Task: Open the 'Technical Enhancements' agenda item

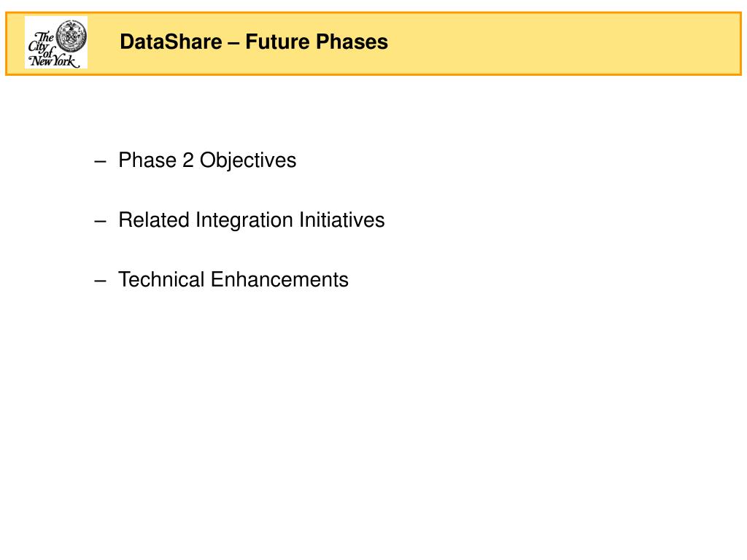Action: pyautogui.click(x=233, y=279)
